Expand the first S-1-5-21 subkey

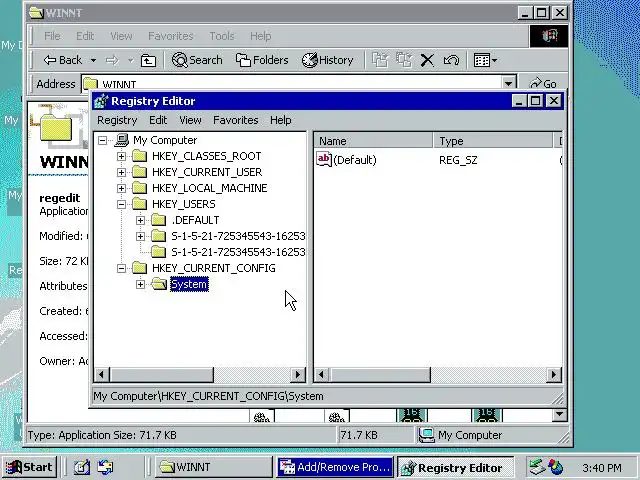[x=140, y=236]
